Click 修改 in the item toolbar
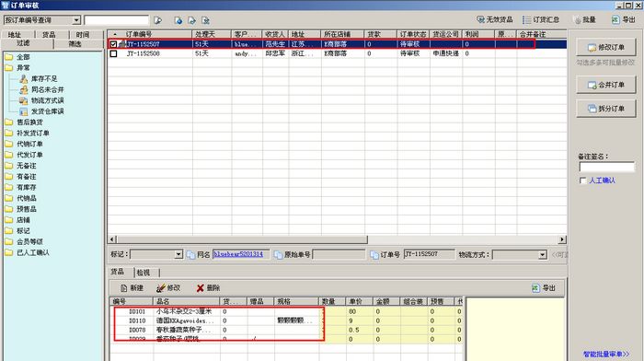 (168, 288)
